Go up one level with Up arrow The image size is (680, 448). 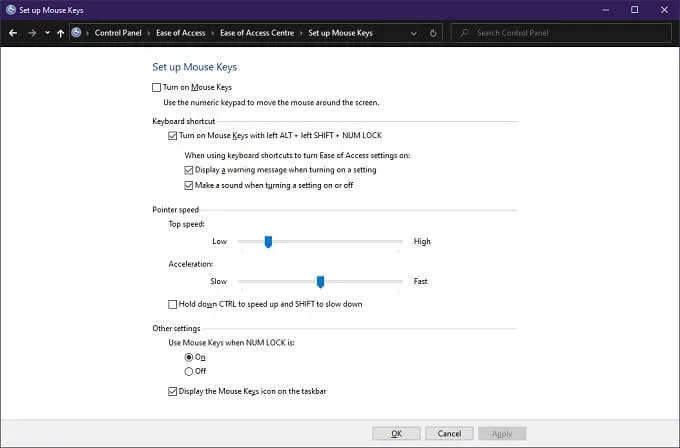(61, 33)
